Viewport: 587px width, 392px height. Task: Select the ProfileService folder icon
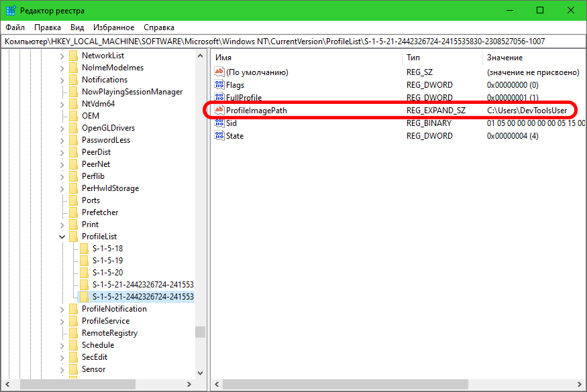74,321
